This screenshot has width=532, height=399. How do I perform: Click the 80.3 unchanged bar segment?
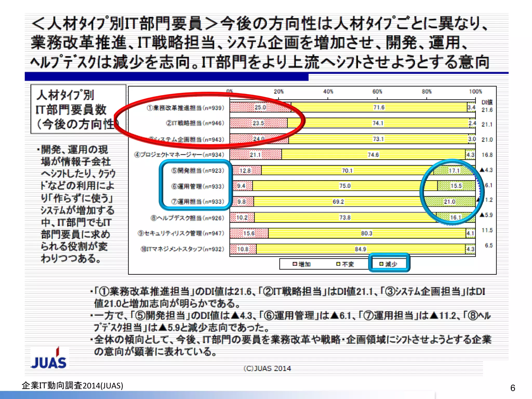(x=367, y=233)
